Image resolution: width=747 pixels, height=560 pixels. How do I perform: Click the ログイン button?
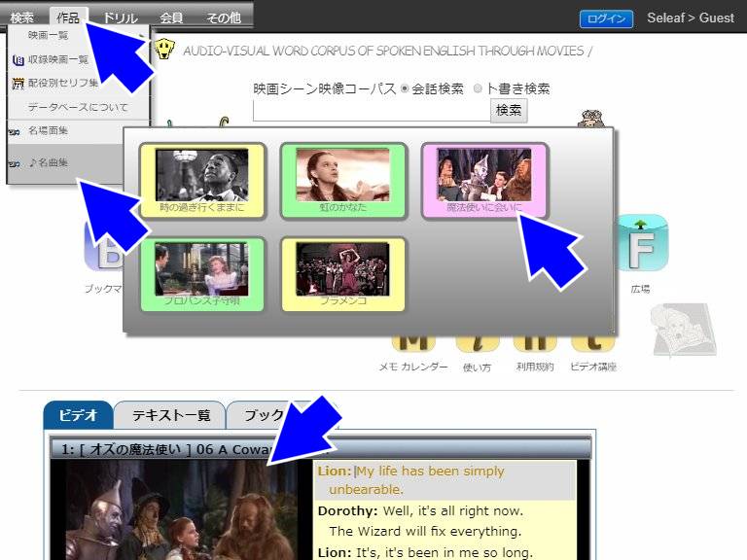[x=606, y=18]
